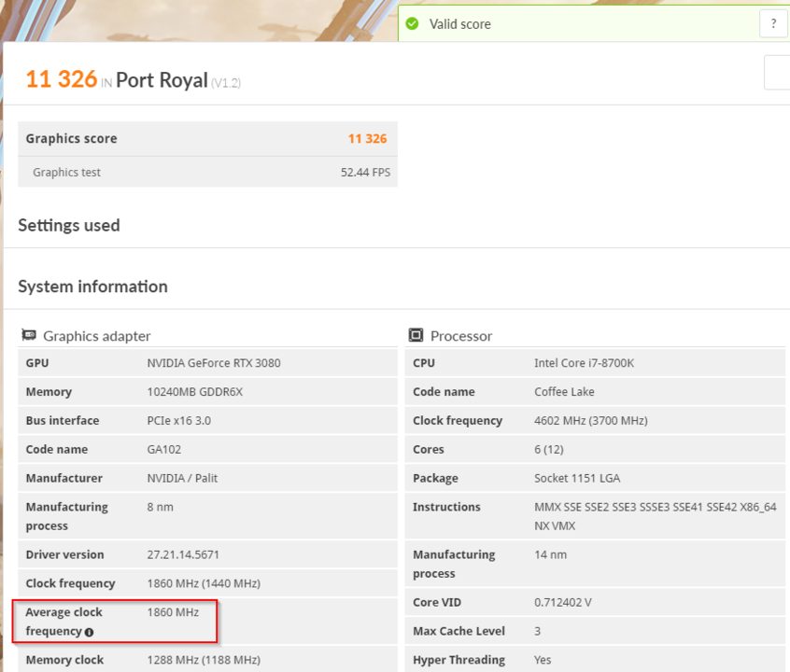Select the 52.44 FPS graphics test result

click(x=365, y=173)
